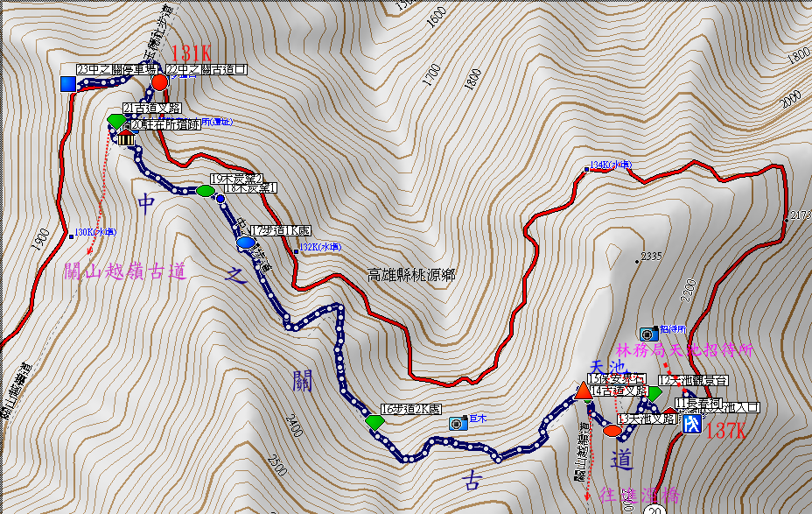Click the camera icon next to 巨木
Screen dimensions: 812x514
pos(457,424)
